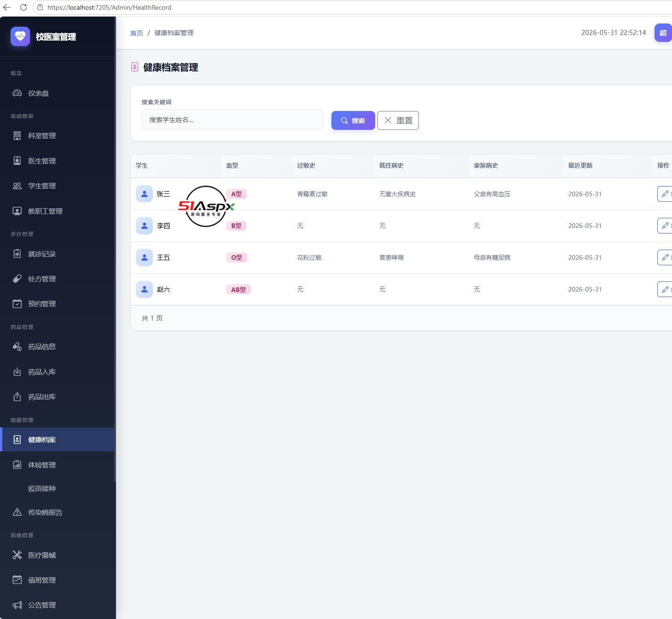The width and height of the screenshot is (672, 619).
Task: Click the edit pencil button for 李四
Action: (x=665, y=226)
